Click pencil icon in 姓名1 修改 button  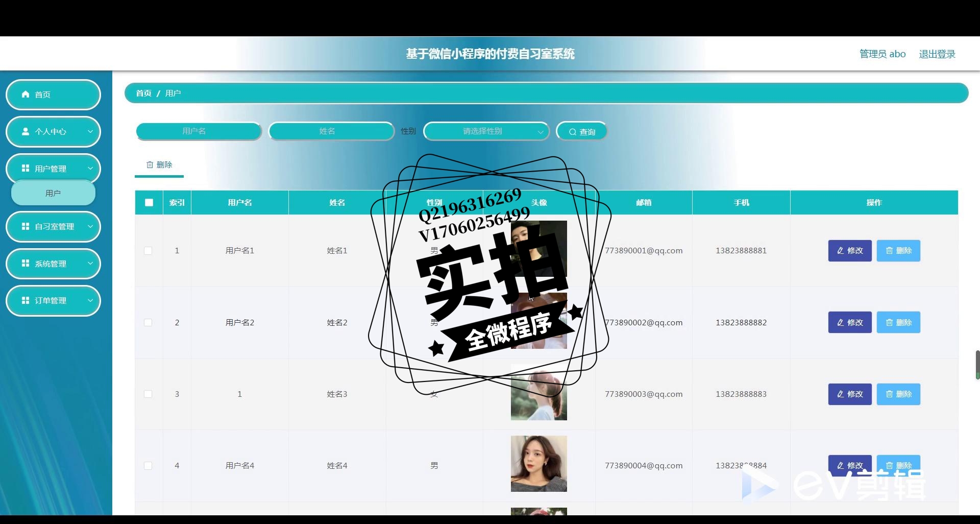[840, 251]
